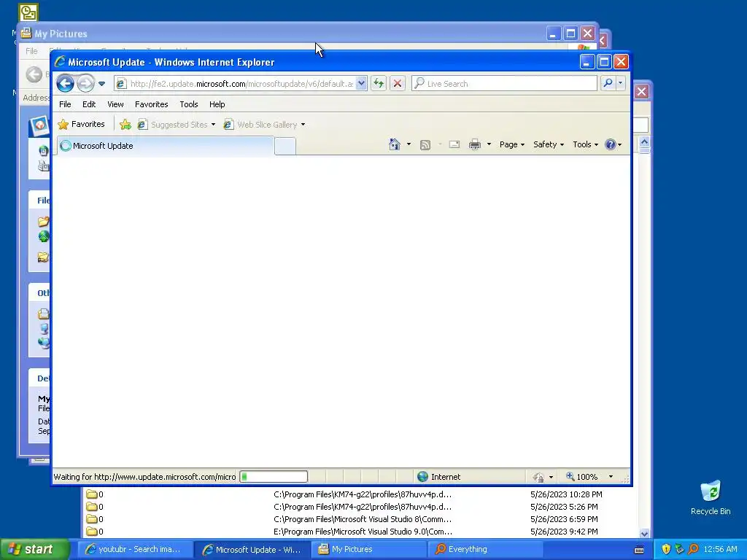
Task: Click the IE Forward arrow button
Action: click(x=86, y=84)
